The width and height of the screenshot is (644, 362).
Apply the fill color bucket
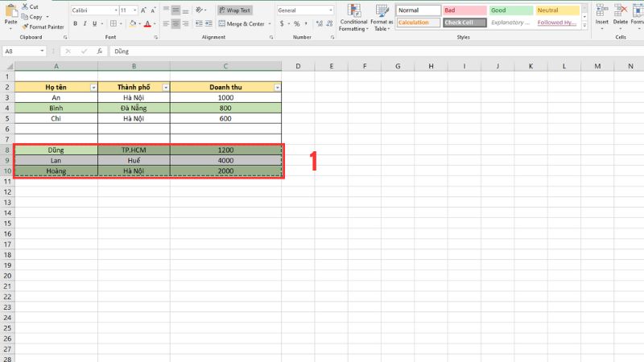pos(133,24)
